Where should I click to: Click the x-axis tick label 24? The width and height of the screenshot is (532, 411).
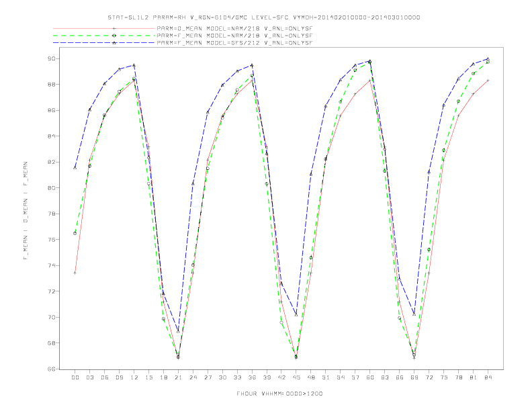(x=193, y=377)
